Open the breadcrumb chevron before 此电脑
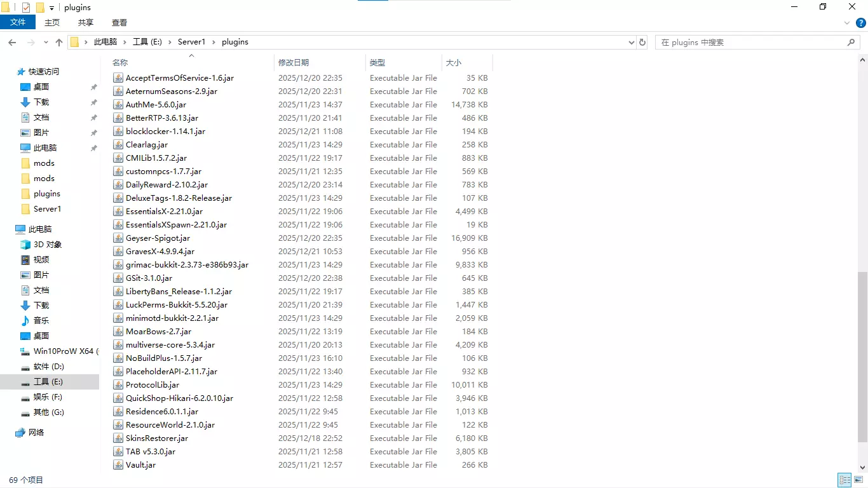The image size is (868, 488). click(x=86, y=43)
